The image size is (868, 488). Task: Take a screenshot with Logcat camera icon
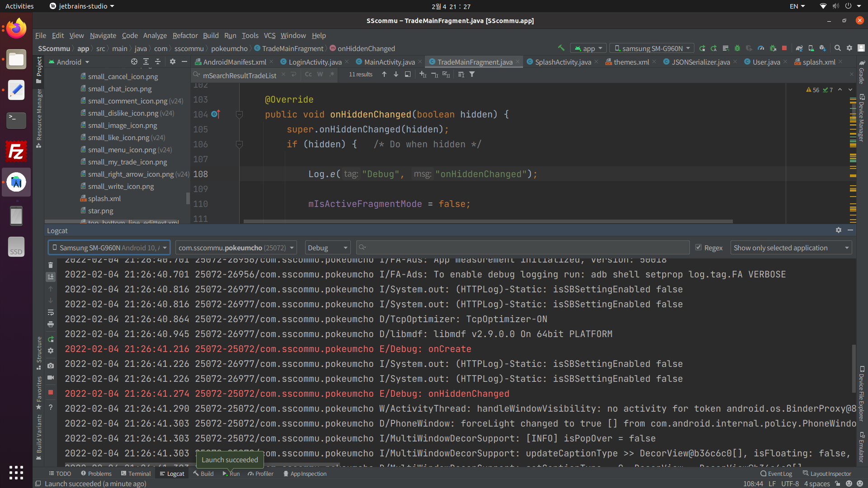coord(51,366)
